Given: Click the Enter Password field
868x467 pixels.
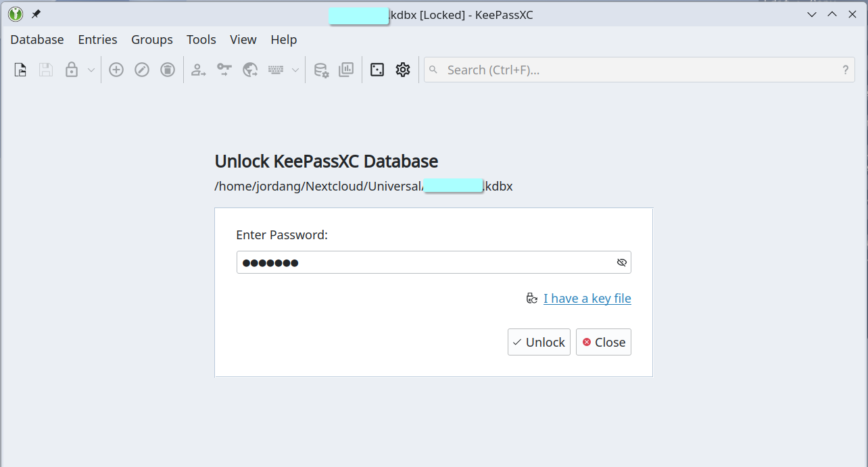Looking at the screenshot, I should (x=434, y=262).
